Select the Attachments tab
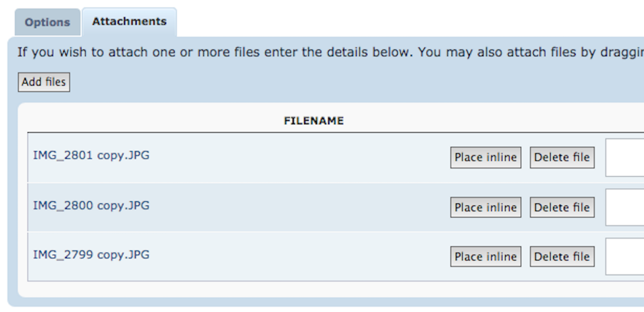Screen dimensions: 644x312 pos(129,22)
